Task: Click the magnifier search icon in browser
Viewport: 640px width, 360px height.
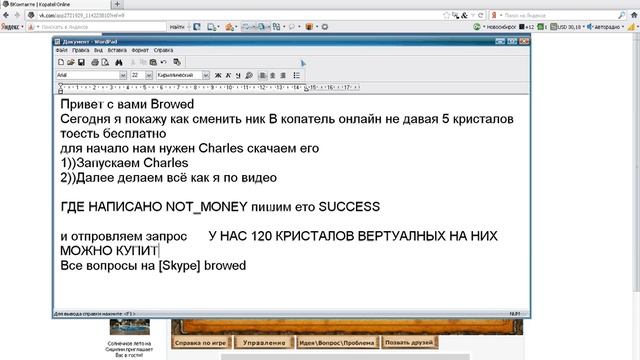Action: 621,15
